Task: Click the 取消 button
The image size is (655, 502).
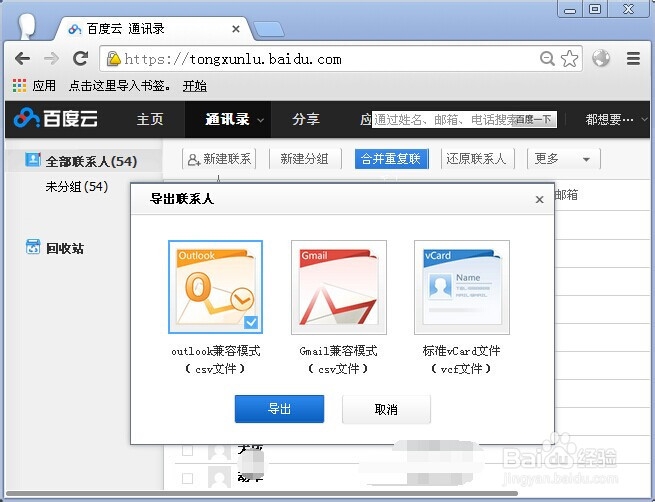Action: [386, 409]
